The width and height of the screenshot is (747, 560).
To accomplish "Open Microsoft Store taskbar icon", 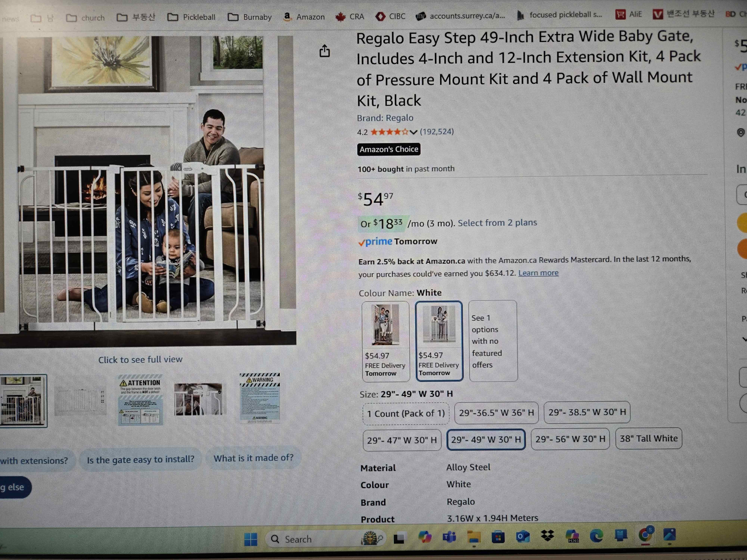I will (498, 536).
